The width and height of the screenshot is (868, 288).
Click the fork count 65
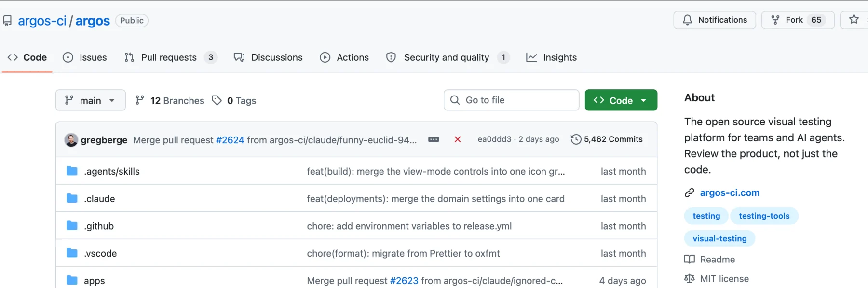(x=816, y=20)
